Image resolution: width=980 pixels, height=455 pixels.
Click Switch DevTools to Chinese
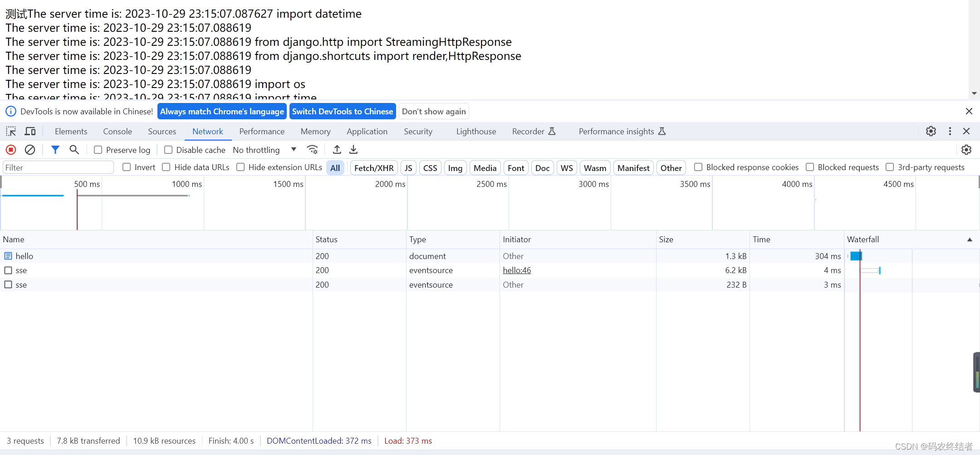tap(342, 111)
